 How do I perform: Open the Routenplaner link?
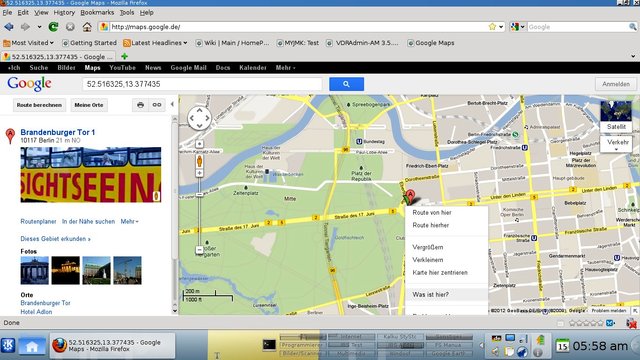(x=38, y=221)
